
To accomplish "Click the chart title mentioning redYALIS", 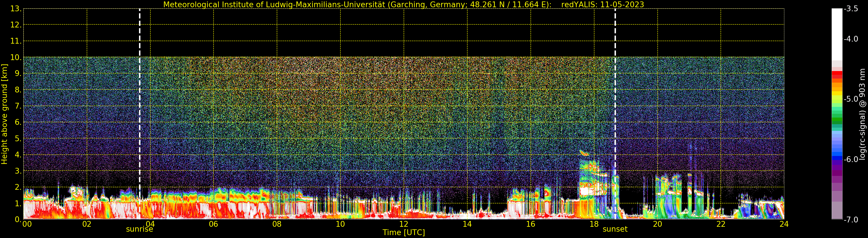I will [x=403, y=4].
